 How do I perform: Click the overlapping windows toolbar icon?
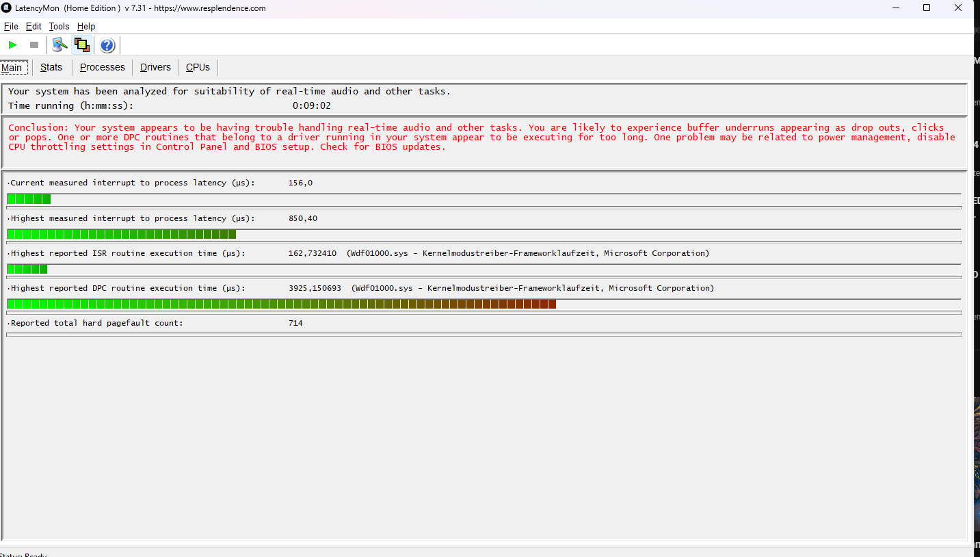pyautogui.click(x=82, y=45)
